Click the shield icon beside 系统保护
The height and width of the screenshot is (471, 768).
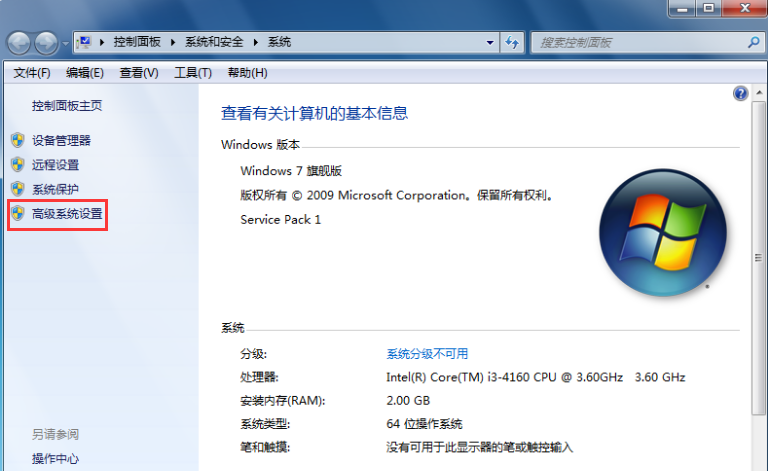(x=17, y=189)
